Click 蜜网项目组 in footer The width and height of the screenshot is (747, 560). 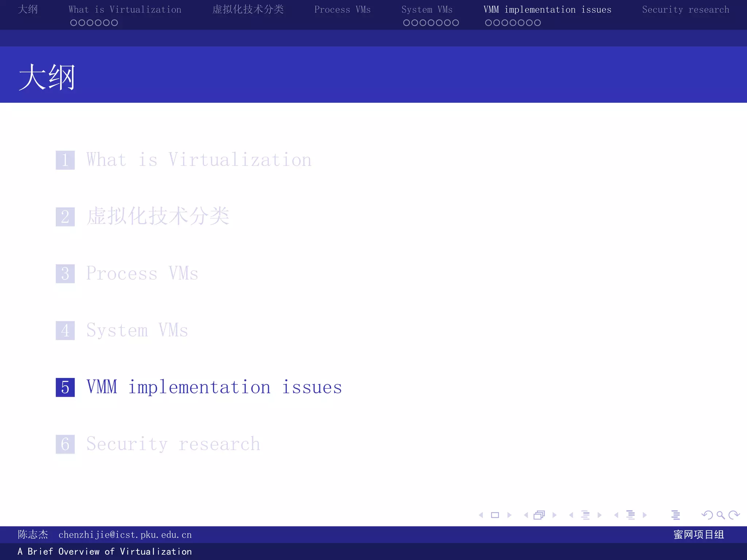(699, 534)
